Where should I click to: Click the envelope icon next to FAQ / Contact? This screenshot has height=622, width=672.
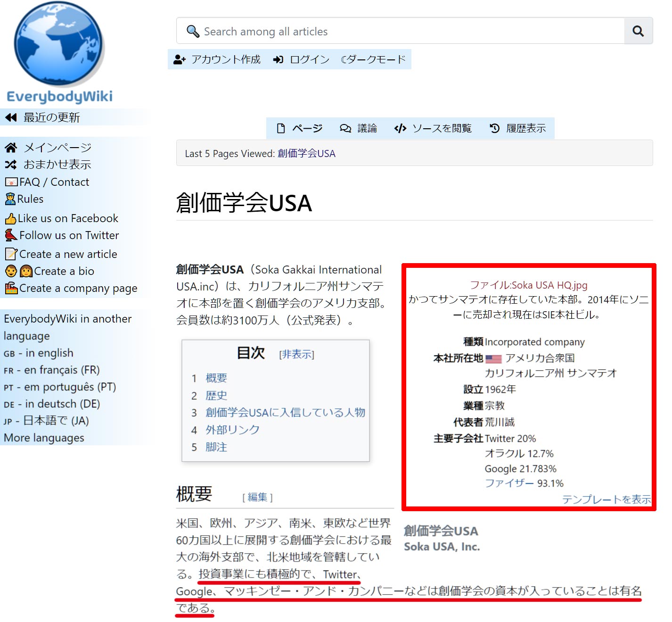point(11,182)
